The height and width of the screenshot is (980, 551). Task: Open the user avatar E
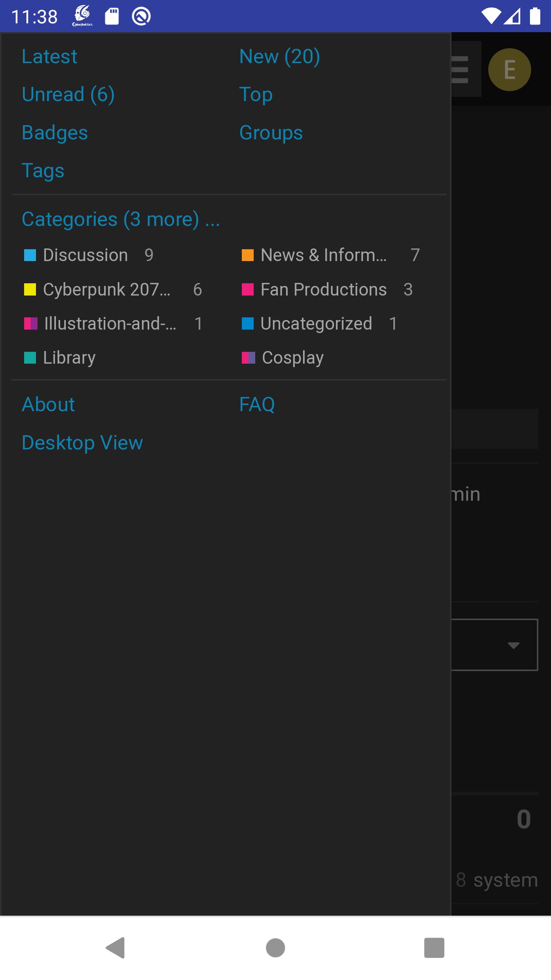(x=509, y=70)
